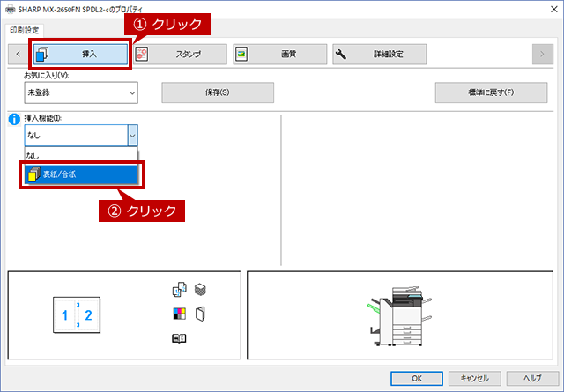Click the stamp icon on スタンプ tab

point(142,55)
